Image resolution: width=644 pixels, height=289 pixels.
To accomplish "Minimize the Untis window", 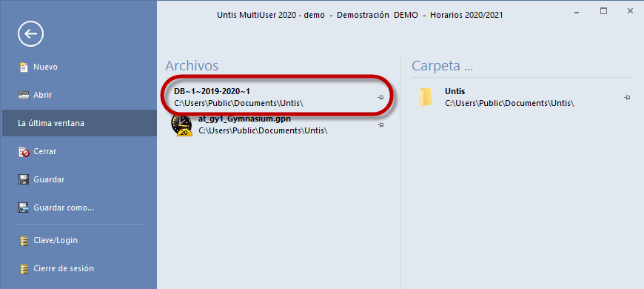I will (577, 12).
